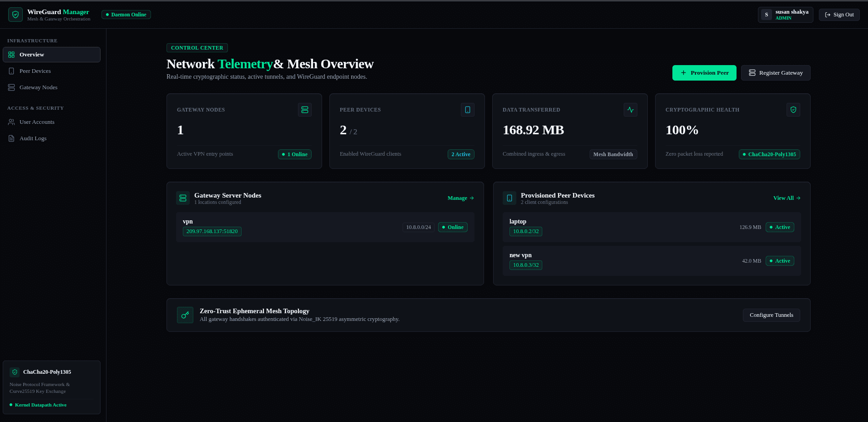
Task: Open the Manage gateways link
Action: (461, 198)
